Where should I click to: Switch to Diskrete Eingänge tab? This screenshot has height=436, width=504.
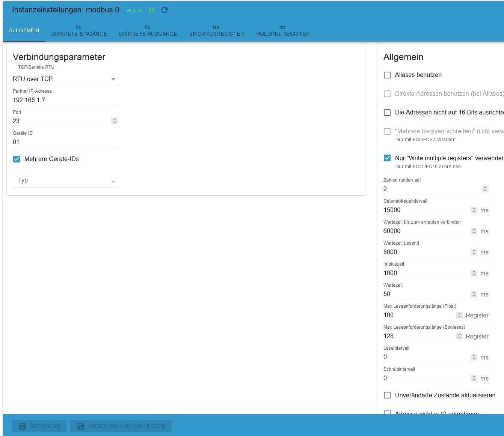pyautogui.click(x=79, y=30)
